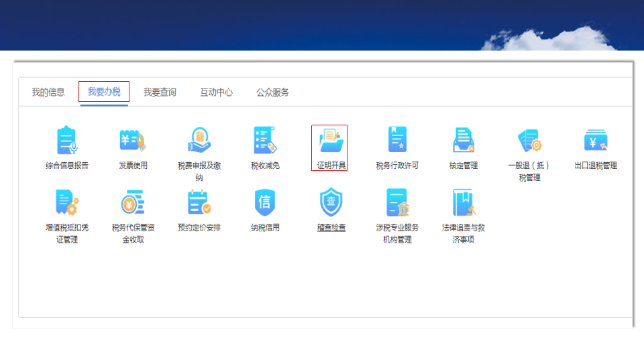Click the 出口退税管理 label text

pos(596,166)
